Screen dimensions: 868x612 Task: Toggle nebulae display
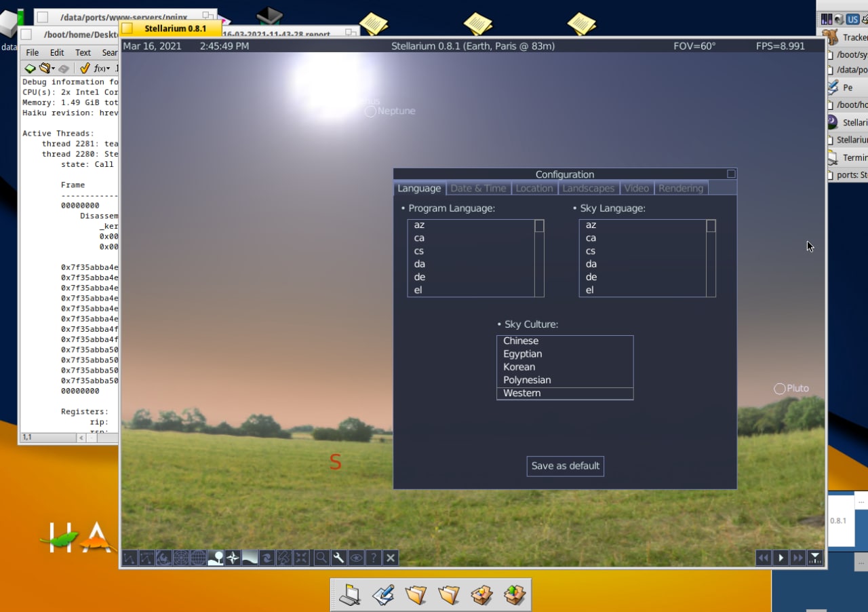[x=267, y=558]
